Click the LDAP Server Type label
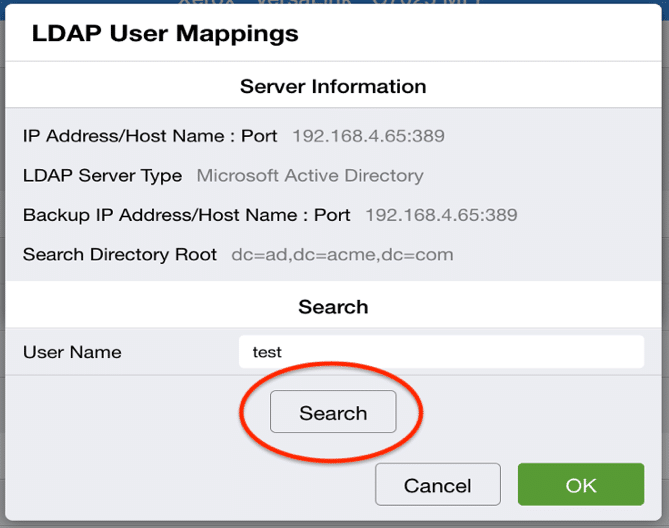 pos(102,176)
